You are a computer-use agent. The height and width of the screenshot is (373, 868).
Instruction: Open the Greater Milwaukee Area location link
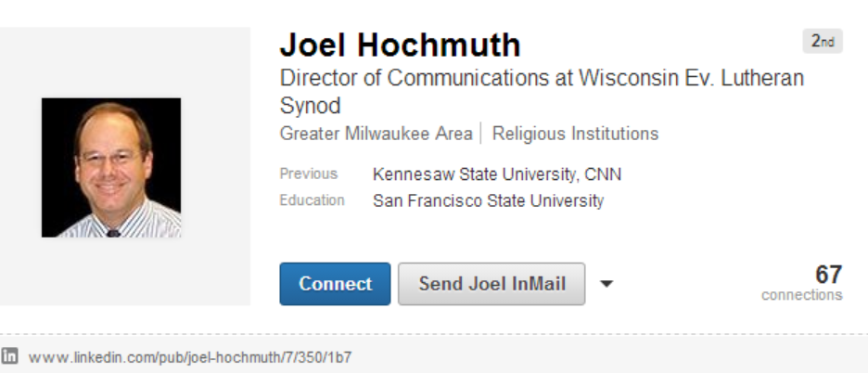(376, 134)
